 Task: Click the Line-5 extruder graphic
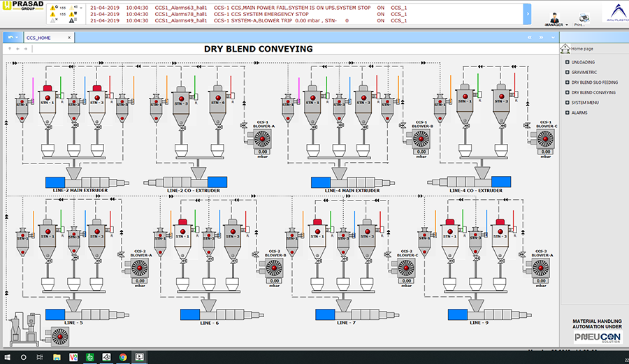point(72,314)
